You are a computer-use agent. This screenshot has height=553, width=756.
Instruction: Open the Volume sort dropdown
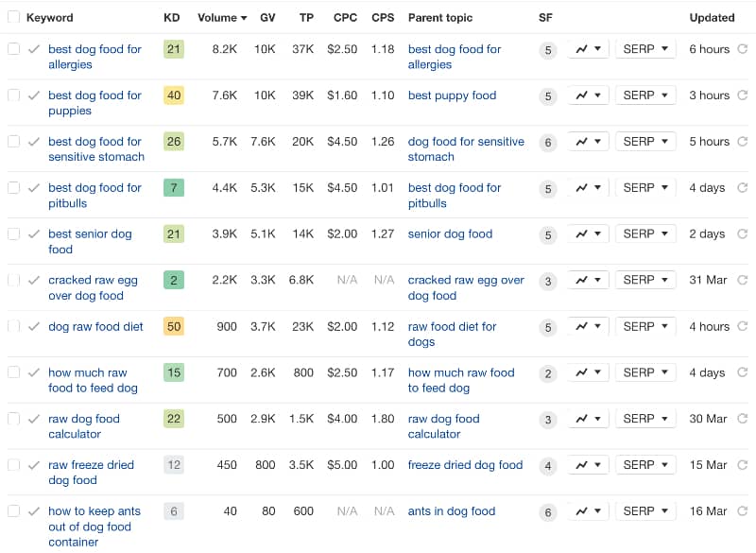220,17
